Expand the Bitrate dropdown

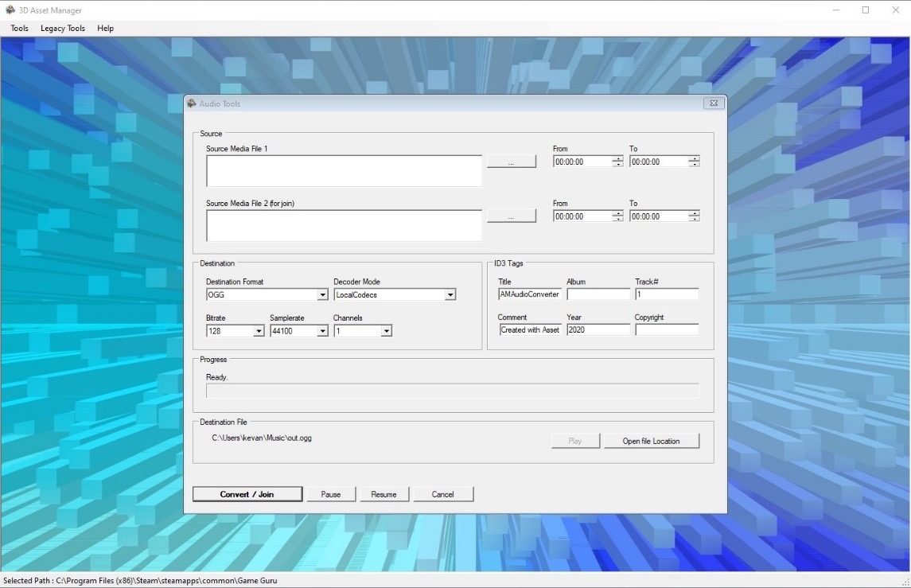259,331
